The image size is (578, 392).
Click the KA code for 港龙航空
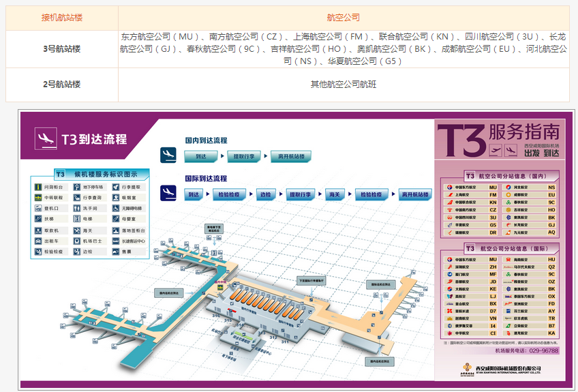[x=551, y=333]
